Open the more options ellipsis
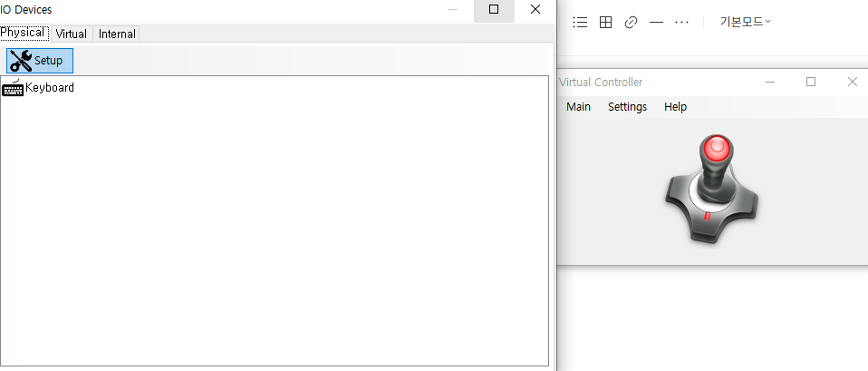The image size is (868, 371). click(x=681, y=22)
